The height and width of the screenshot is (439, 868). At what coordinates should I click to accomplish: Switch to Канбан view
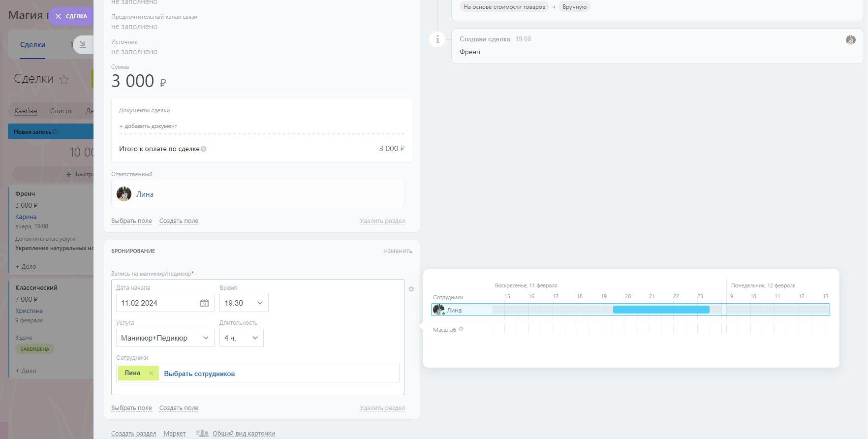(26, 111)
